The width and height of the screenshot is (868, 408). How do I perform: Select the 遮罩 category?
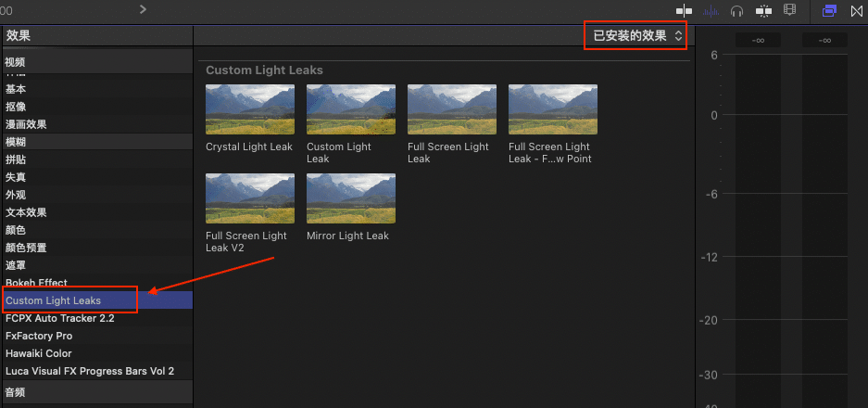pyautogui.click(x=96, y=265)
